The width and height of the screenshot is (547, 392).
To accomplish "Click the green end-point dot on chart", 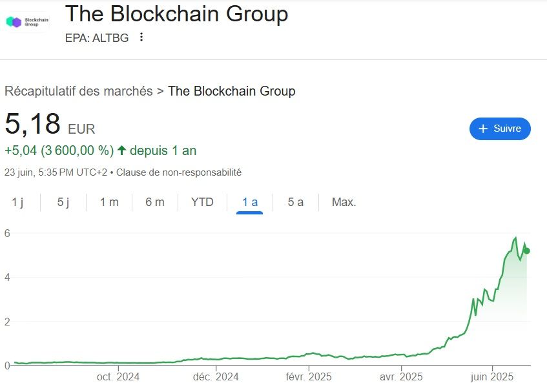I will [526, 251].
